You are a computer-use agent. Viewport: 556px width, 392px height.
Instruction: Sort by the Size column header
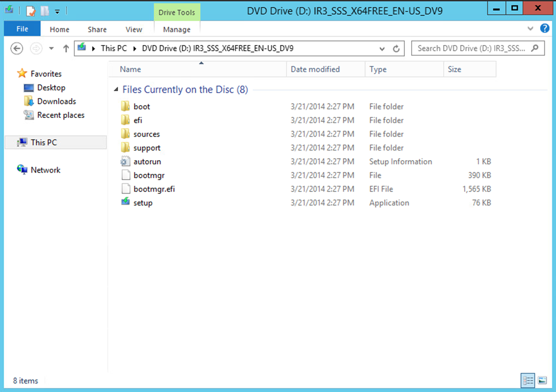point(469,69)
